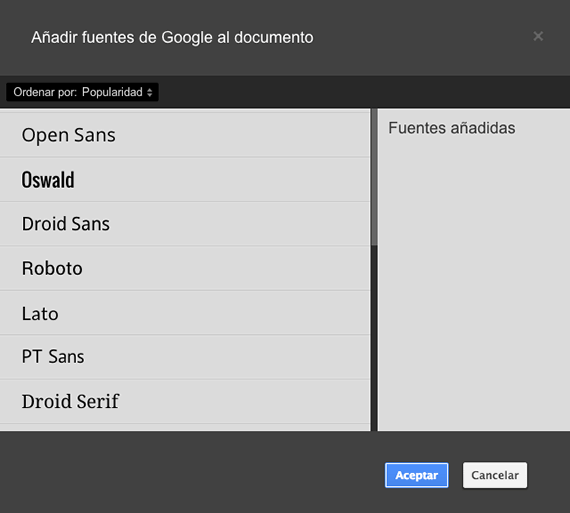Open the Ordenar por Popularidad dropdown
This screenshot has height=513, width=570.
[82, 92]
